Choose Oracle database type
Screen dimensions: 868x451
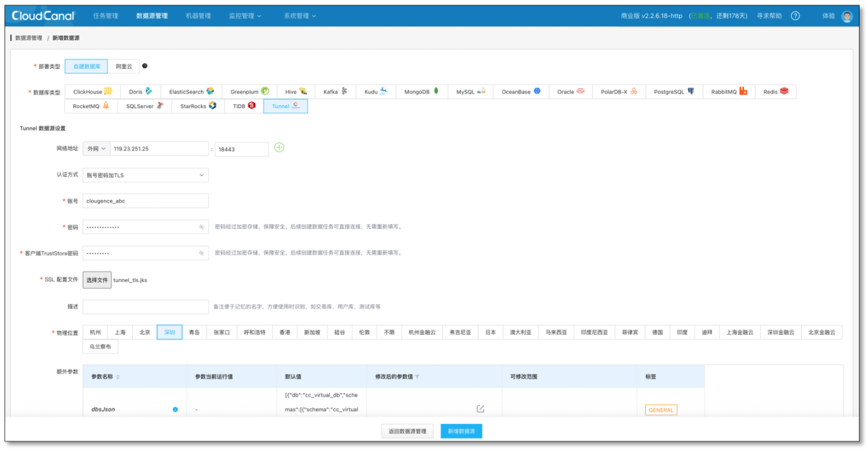(x=571, y=91)
